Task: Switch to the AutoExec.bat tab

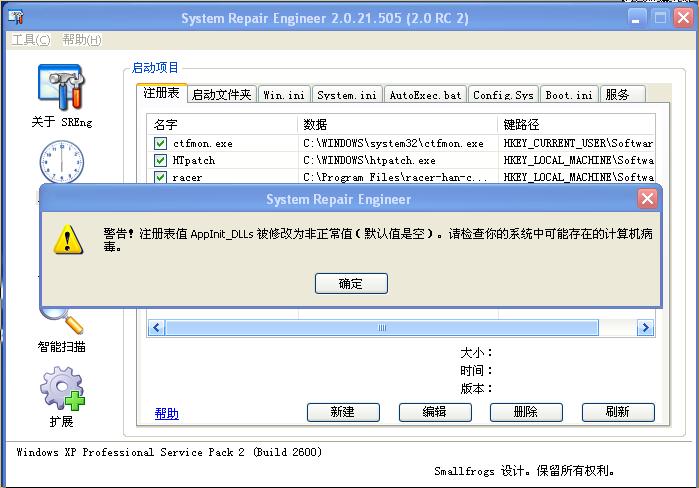Action: tap(425, 94)
